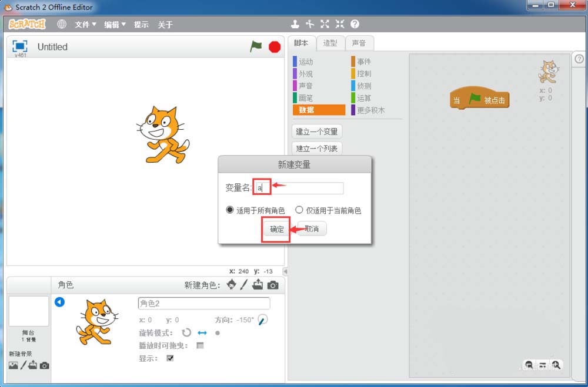Open the 提示 menu

141,24
